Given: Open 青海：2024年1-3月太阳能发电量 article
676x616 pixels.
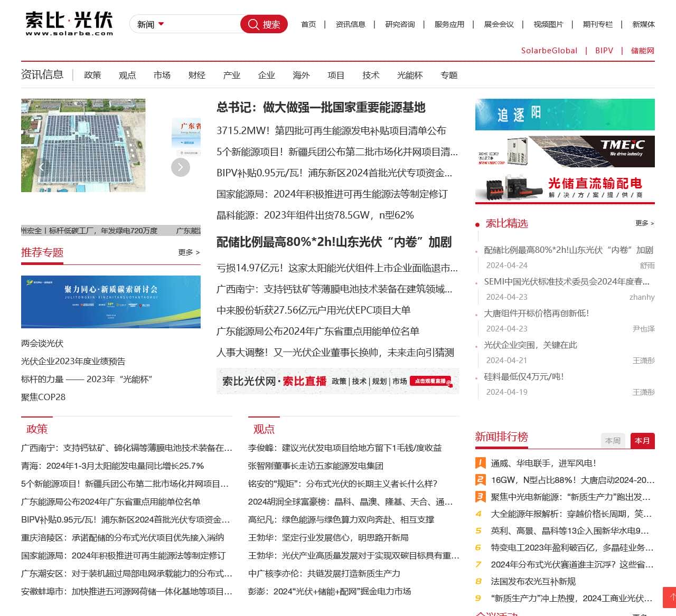Looking at the screenshot, I should tap(112, 466).
